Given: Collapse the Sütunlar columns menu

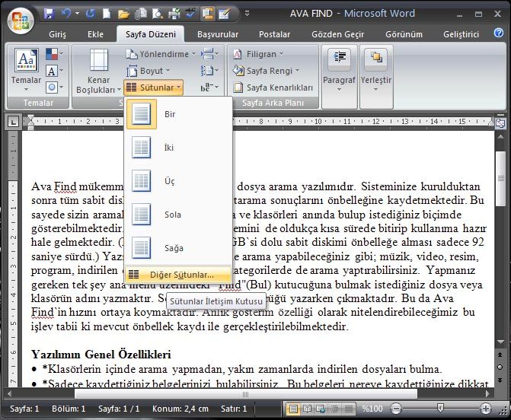Looking at the screenshot, I should pyautogui.click(x=153, y=87).
